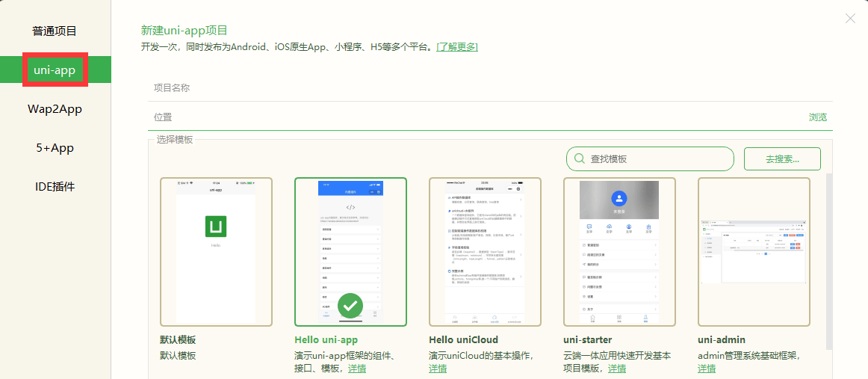Switch to Wap2App project type
This screenshot has width=868, height=379.
pyautogui.click(x=55, y=109)
